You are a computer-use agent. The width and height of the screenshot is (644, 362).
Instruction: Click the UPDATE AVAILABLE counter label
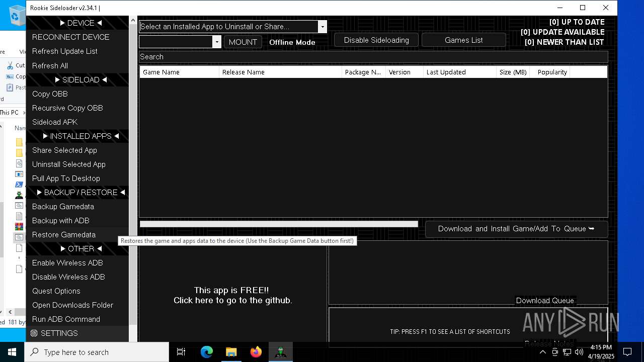click(x=562, y=32)
